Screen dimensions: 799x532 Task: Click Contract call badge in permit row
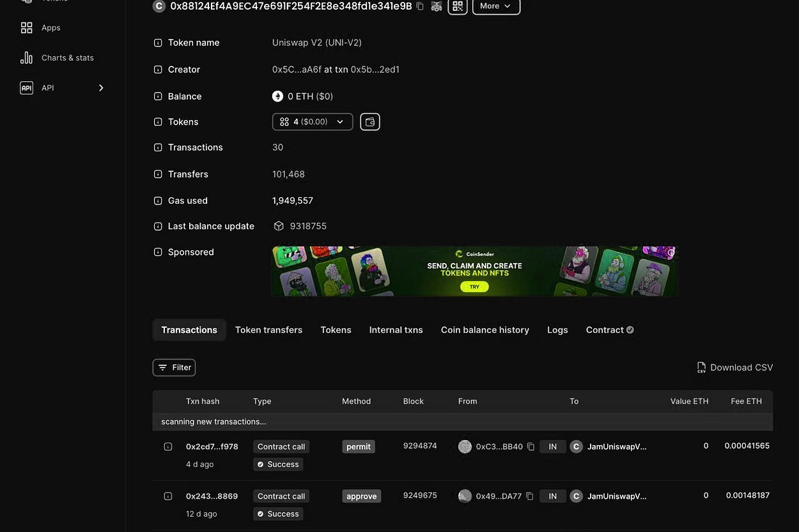tap(281, 446)
